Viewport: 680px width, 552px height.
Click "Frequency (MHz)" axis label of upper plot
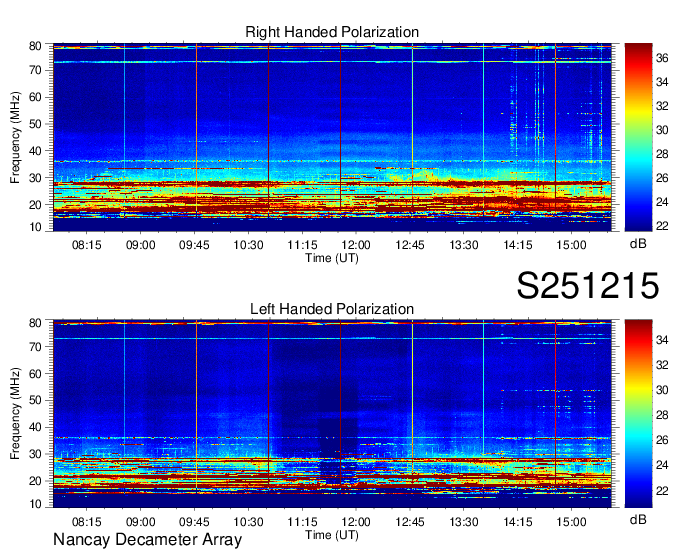click(x=16, y=136)
